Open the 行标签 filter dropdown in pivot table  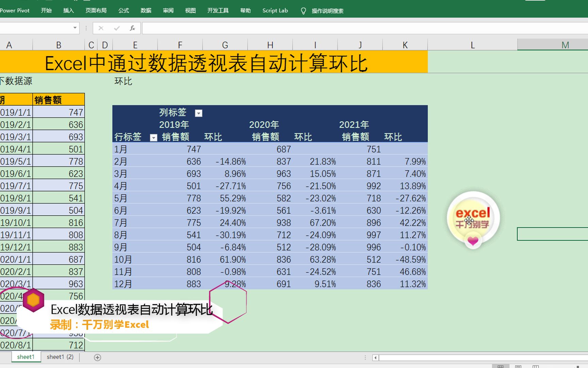pos(153,137)
